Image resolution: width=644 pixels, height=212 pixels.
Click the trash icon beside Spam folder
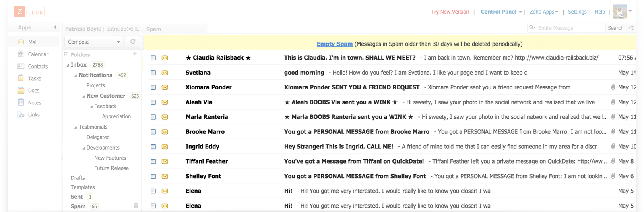click(x=136, y=206)
